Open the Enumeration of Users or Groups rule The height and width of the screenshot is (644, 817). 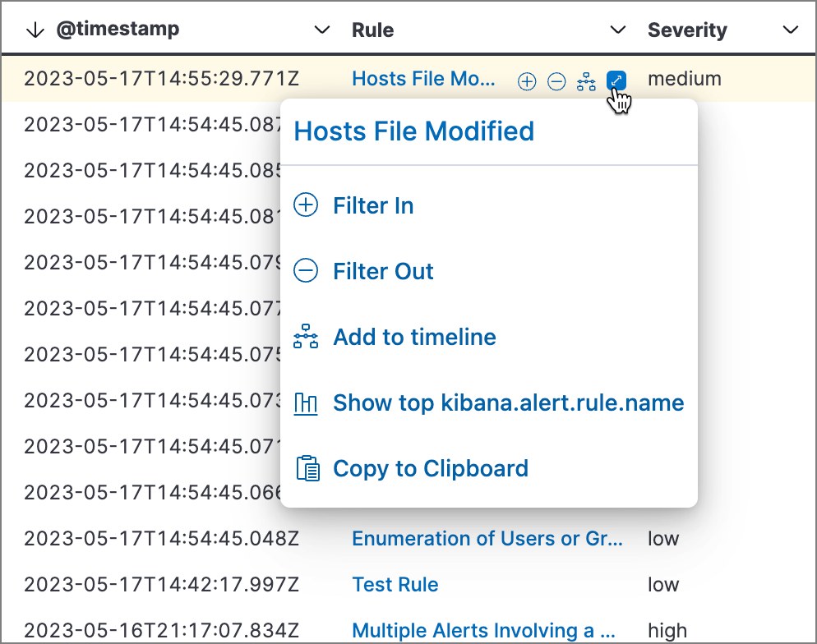point(487,538)
